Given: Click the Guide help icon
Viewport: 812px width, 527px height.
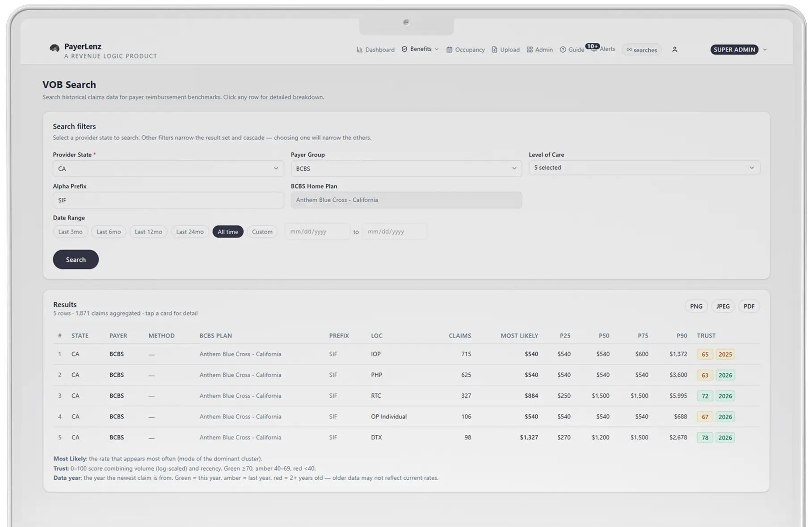Looking at the screenshot, I should (x=563, y=50).
